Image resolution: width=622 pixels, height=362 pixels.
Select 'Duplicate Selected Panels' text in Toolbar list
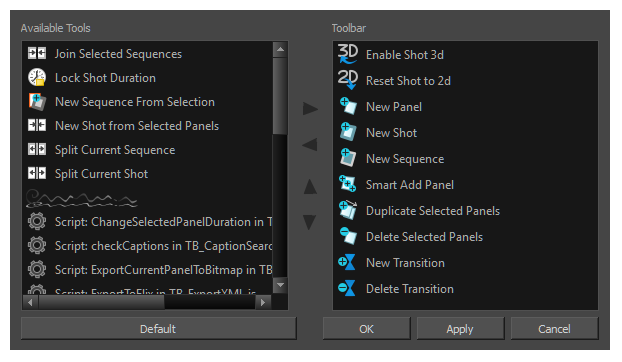click(433, 211)
